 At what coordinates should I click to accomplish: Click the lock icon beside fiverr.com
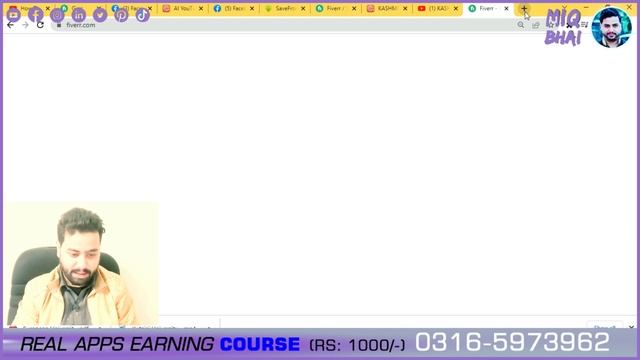(59, 25)
